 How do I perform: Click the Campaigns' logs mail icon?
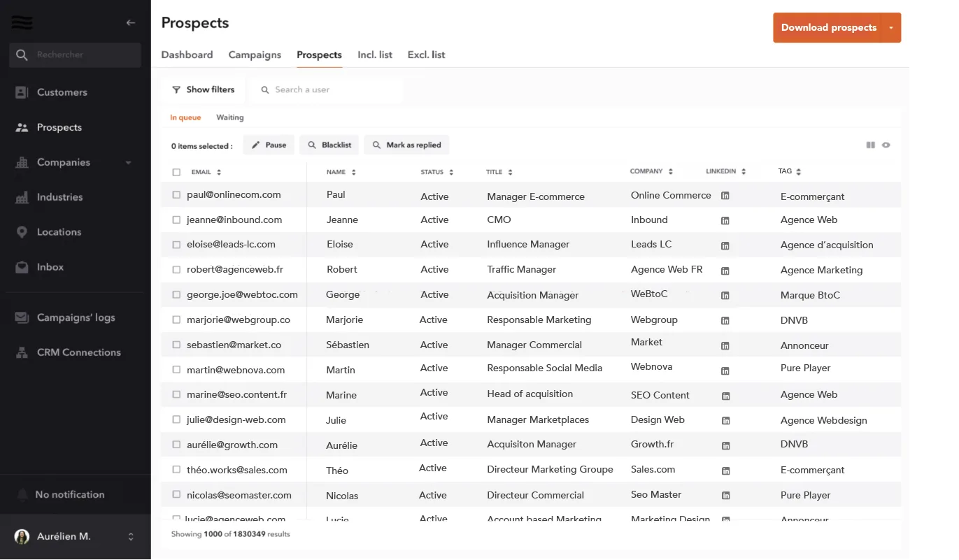click(x=22, y=317)
